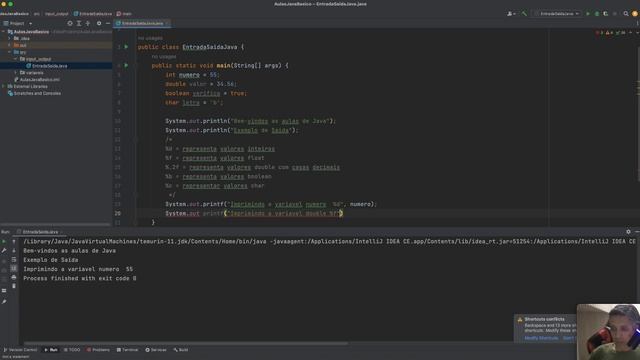The height and width of the screenshot is (360, 640).
Task: Clear console output with the trash icon
Action: [14, 286]
